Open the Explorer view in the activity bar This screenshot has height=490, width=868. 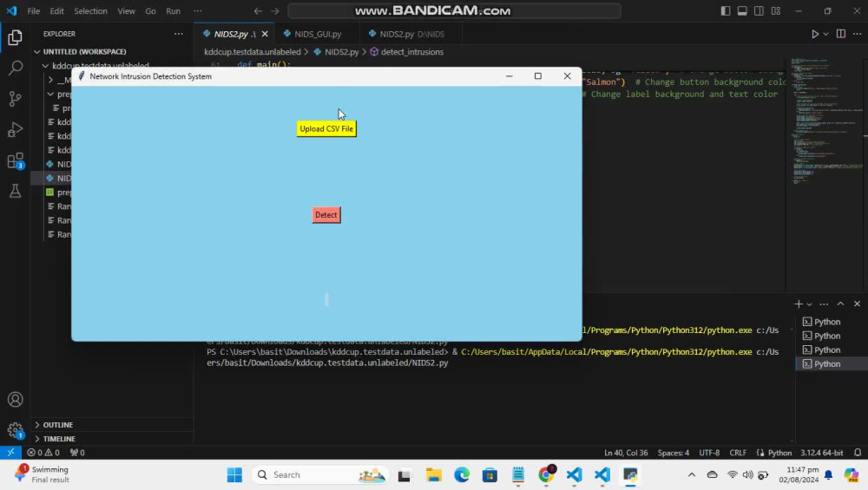[x=15, y=37]
